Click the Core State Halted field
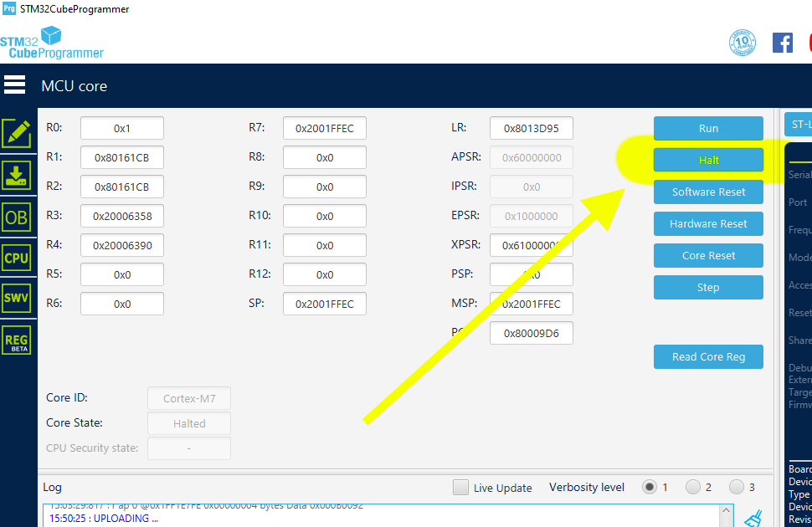Viewport: 812px width, 527px height. click(x=189, y=423)
